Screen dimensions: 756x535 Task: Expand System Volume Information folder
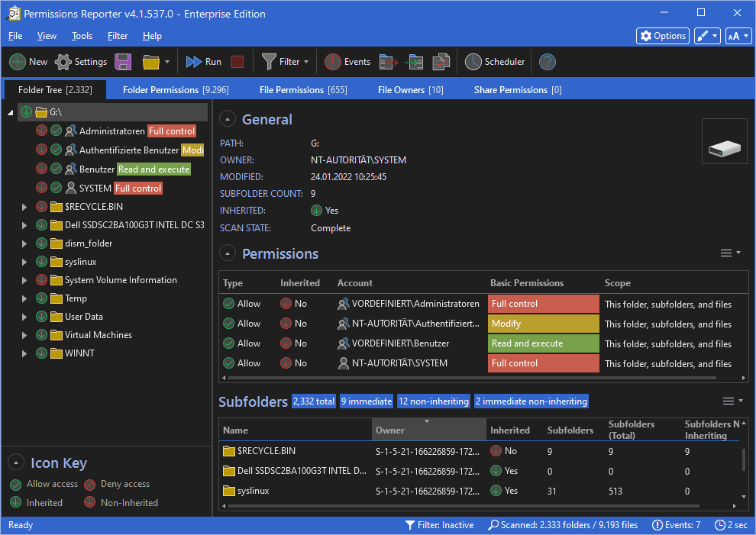click(x=24, y=280)
